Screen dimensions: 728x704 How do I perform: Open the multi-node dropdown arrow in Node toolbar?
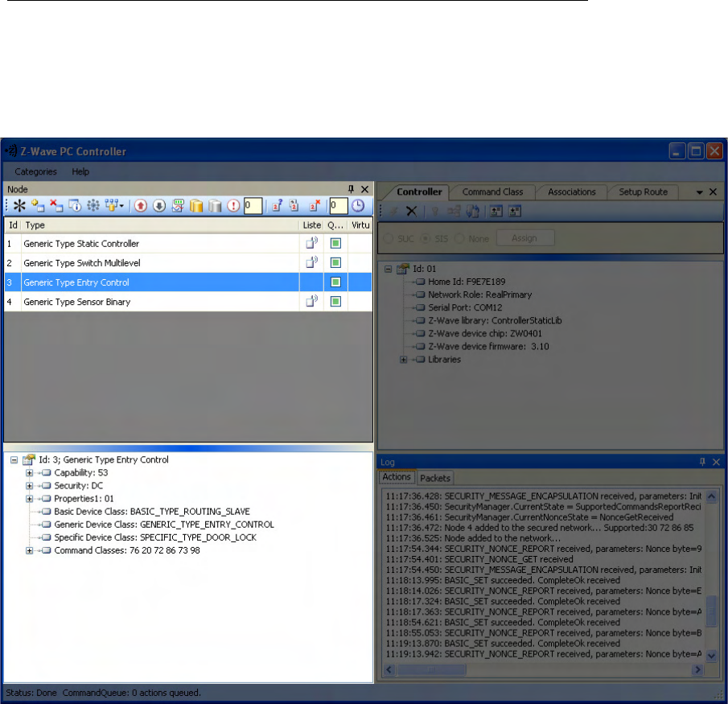(x=121, y=206)
